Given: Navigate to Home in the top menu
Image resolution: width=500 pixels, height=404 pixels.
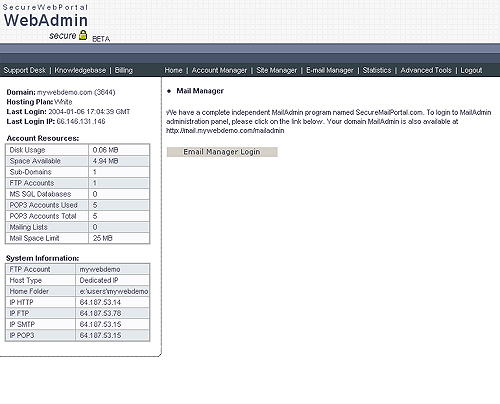Looking at the screenshot, I should click(173, 70).
